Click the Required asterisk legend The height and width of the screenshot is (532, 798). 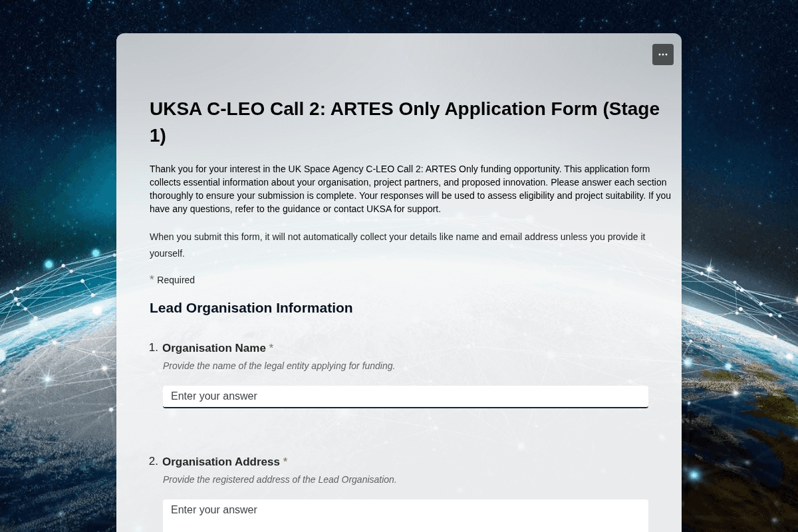tap(172, 279)
